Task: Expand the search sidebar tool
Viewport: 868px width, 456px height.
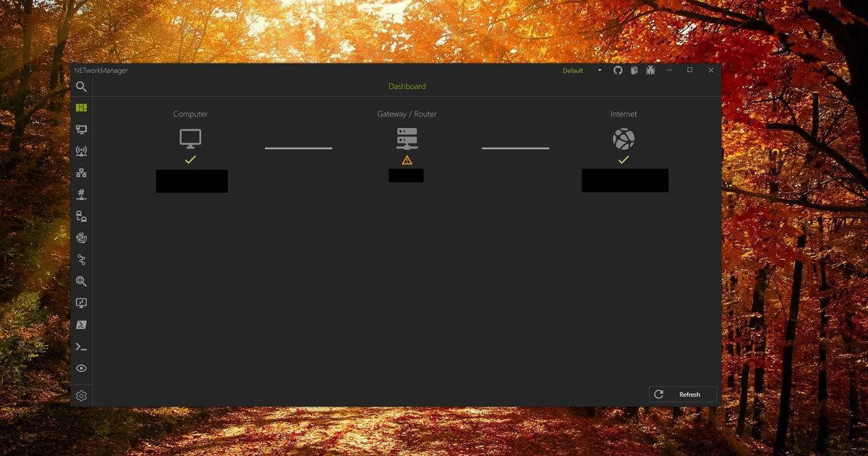Action: coord(81,86)
